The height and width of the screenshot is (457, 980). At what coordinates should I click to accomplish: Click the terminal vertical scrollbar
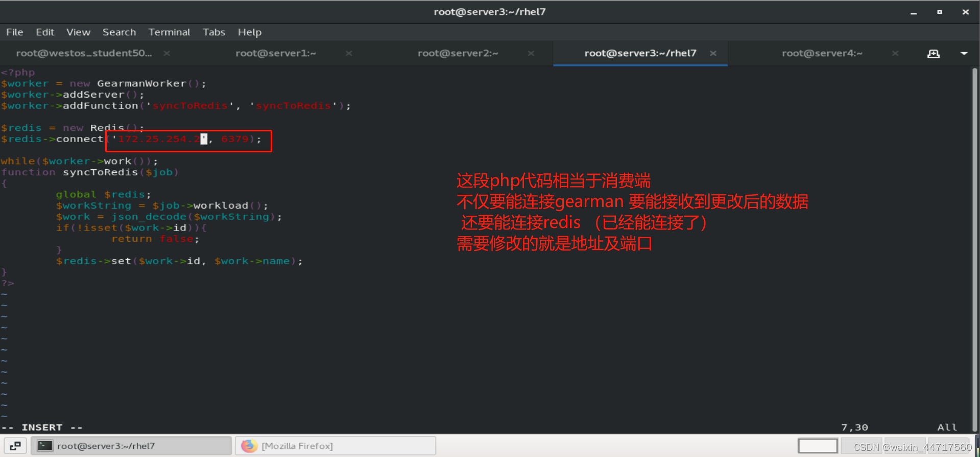coord(974,249)
